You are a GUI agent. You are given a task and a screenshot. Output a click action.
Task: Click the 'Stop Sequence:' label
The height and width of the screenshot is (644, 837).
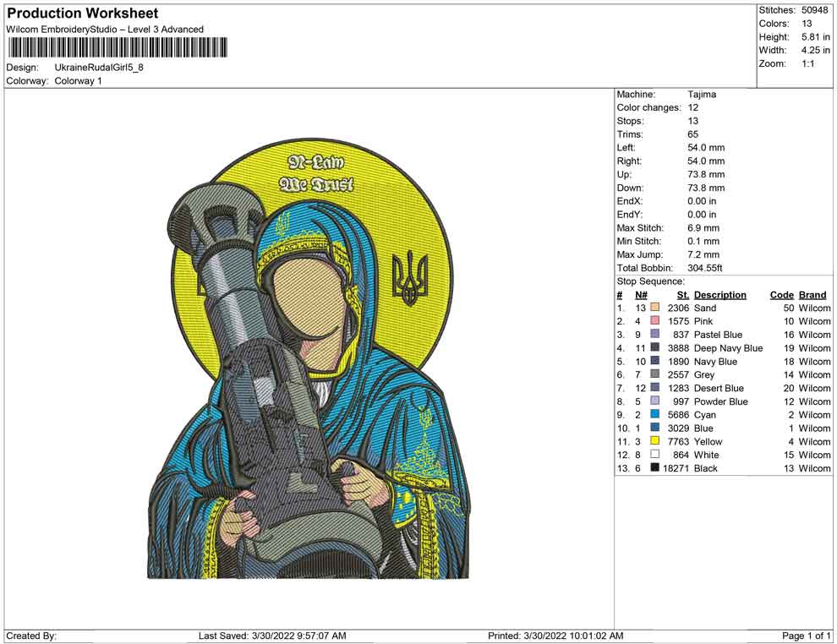tap(650, 281)
